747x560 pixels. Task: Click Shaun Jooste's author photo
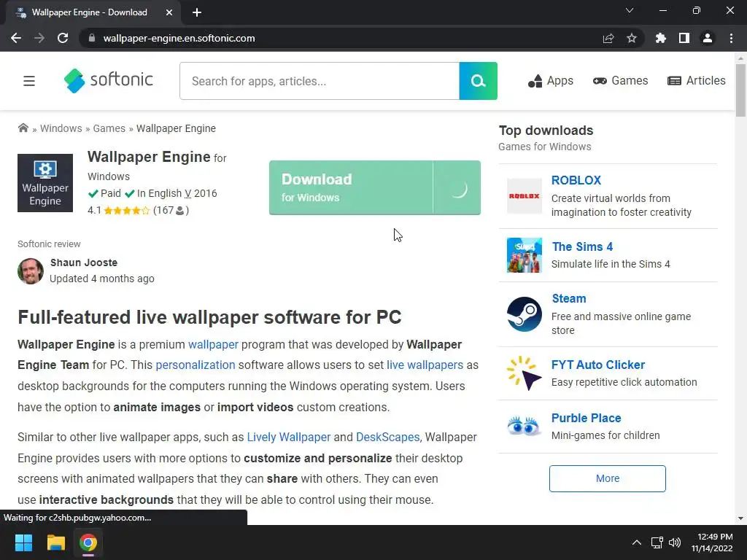pos(31,271)
